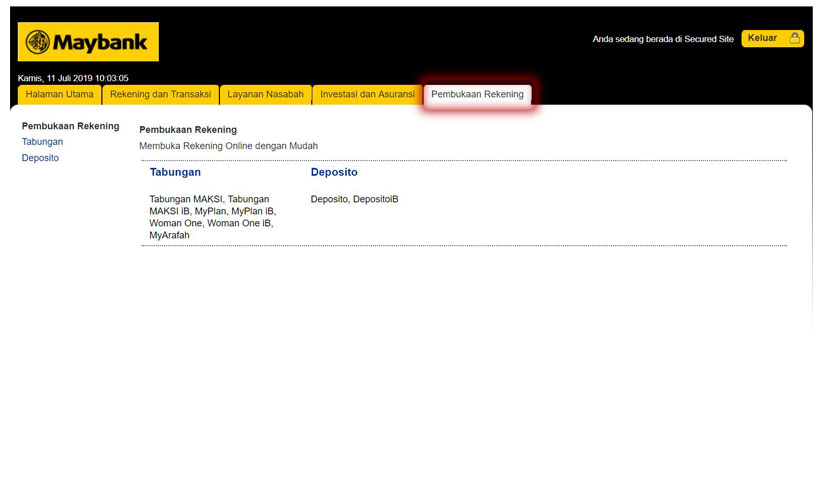
Task: Log out with the Keluar button
Action: (773, 38)
